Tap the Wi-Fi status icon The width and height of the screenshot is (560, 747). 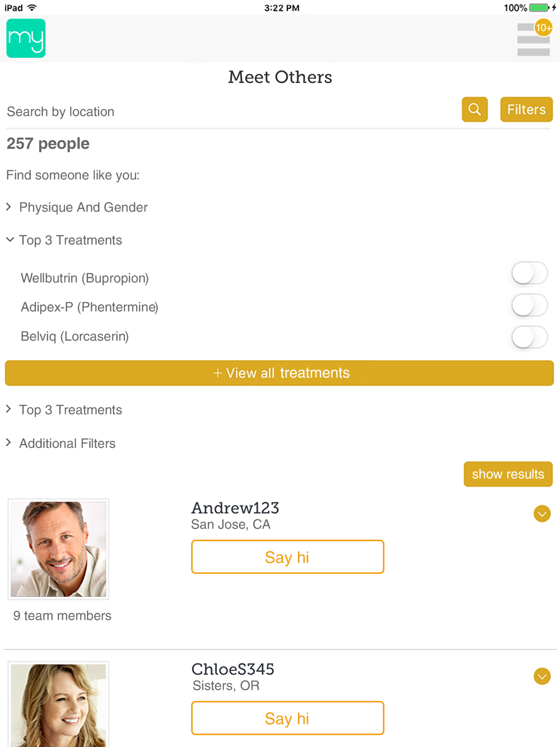pyautogui.click(x=32, y=8)
